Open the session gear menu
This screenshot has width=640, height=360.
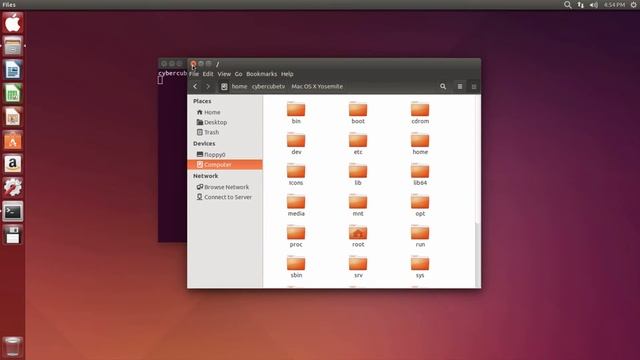pos(634,5)
